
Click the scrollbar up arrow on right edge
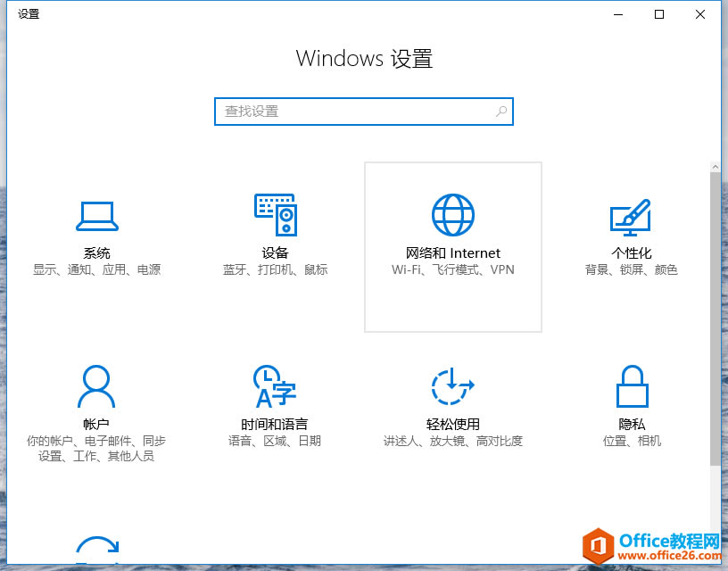716,165
